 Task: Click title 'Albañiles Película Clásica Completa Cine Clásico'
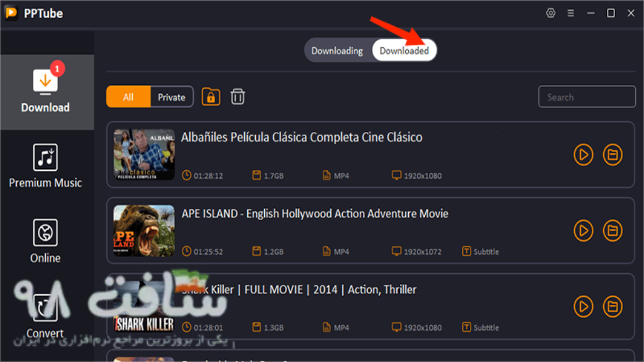[x=302, y=137]
